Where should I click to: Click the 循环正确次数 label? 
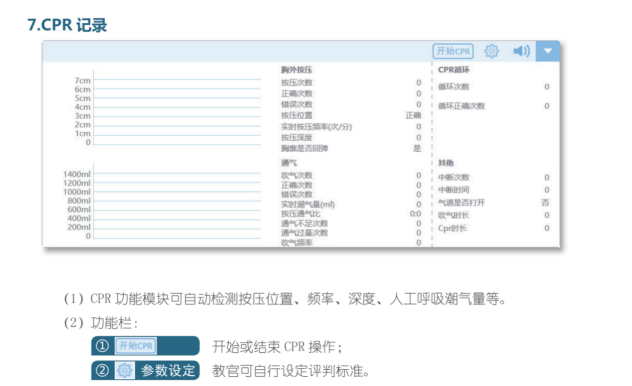[x=462, y=106]
